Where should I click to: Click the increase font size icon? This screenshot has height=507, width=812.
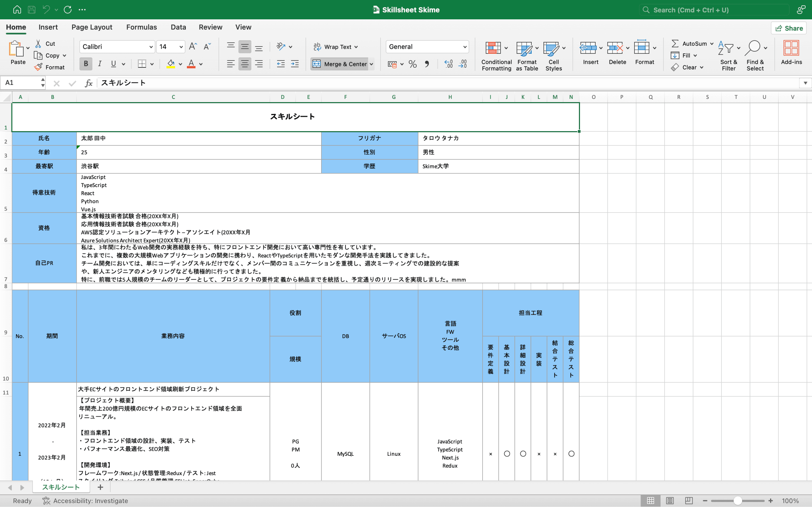193,47
